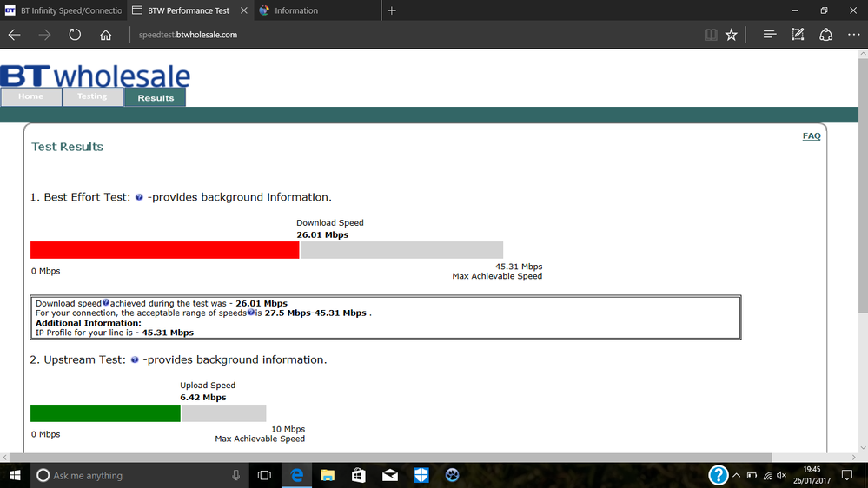Click Download speed help icon
This screenshot has height=488, width=868.
click(x=106, y=303)
